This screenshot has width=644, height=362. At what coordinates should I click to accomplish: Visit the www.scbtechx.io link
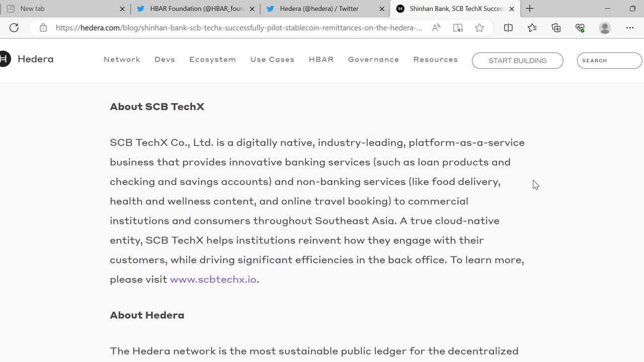[213, 280]
